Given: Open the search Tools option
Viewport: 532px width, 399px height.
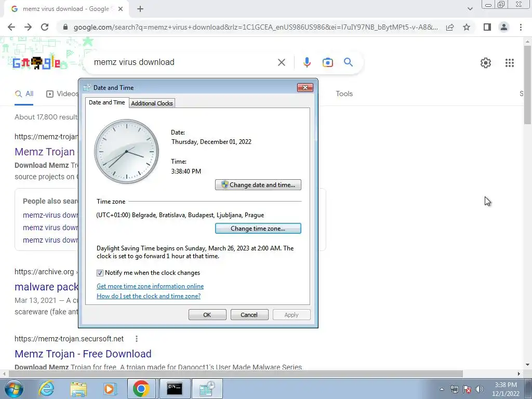Looking at the screenshot, I should (344, 94).
